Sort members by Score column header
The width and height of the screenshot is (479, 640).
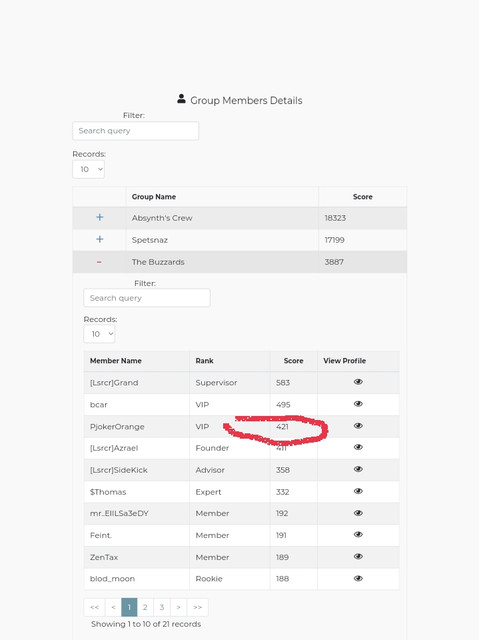point(293,361)
